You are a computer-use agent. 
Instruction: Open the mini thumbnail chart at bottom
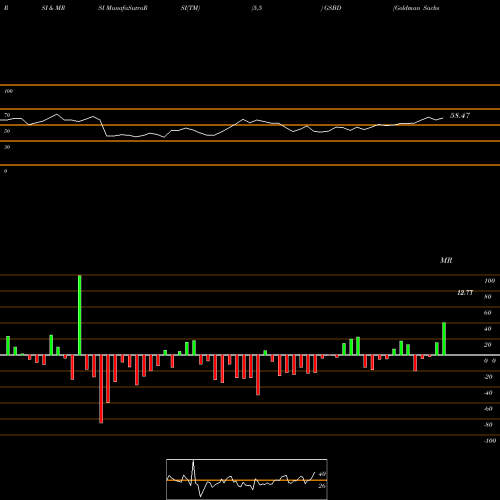tap(247, 479)
